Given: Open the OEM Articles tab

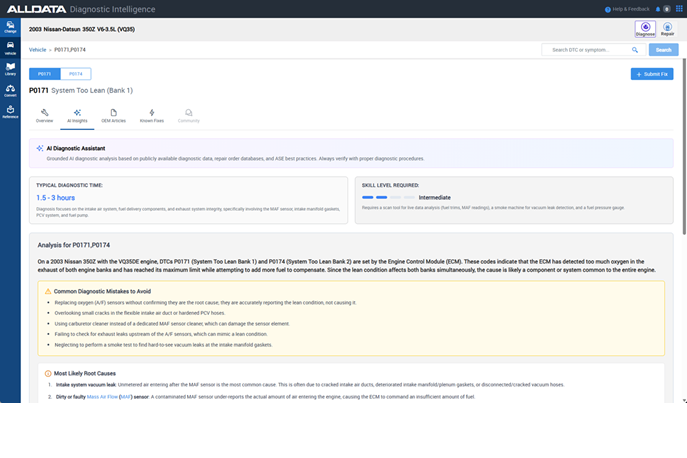Looking at the screenshot, I should 113,116.
